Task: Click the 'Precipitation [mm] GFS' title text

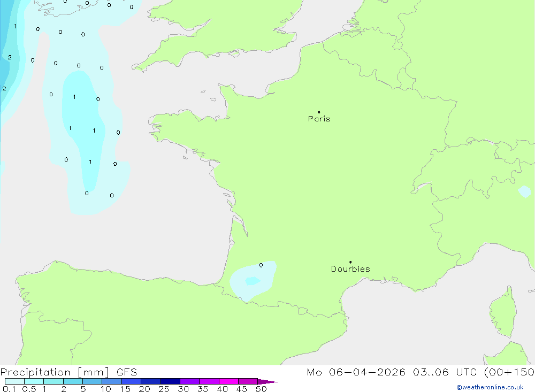Action: pyautogui.click(x=68, y=372)
